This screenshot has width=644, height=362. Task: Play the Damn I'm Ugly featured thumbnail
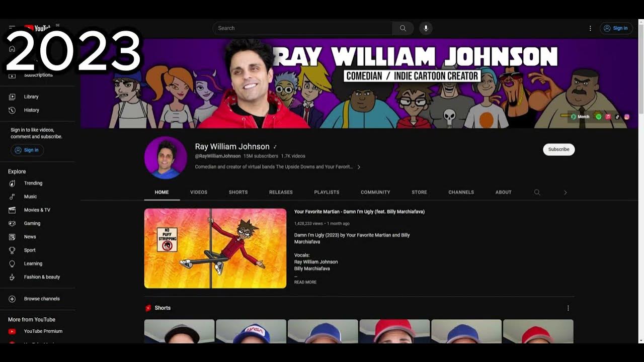215,248
